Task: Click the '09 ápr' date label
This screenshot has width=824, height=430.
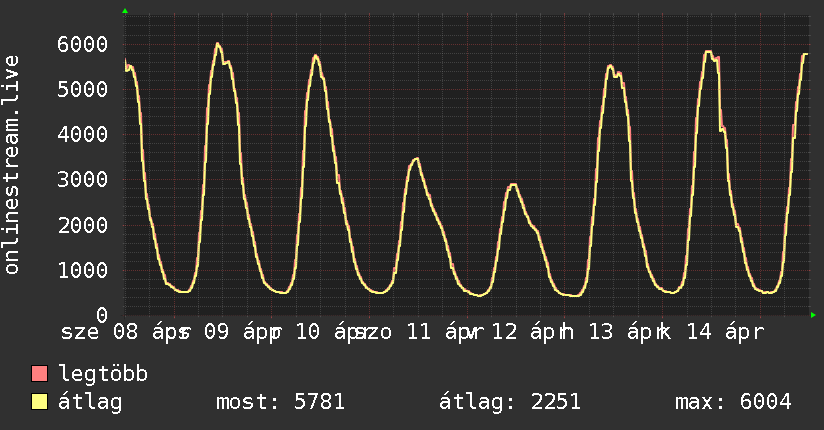Action: [242, 332]
